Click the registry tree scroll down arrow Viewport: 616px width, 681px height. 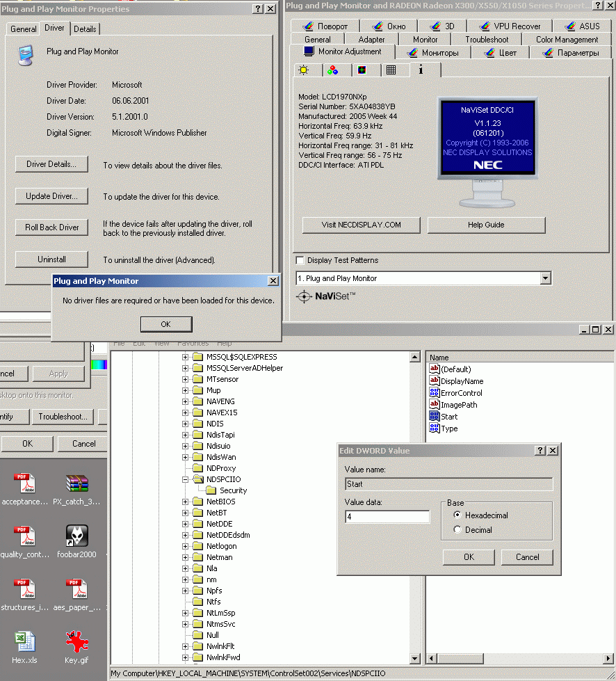pos(415,659)
